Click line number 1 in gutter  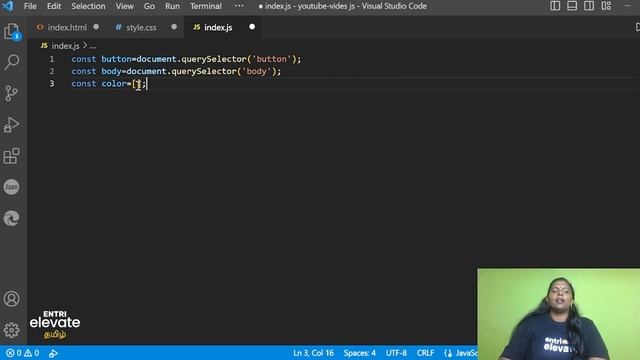[52, 59]
